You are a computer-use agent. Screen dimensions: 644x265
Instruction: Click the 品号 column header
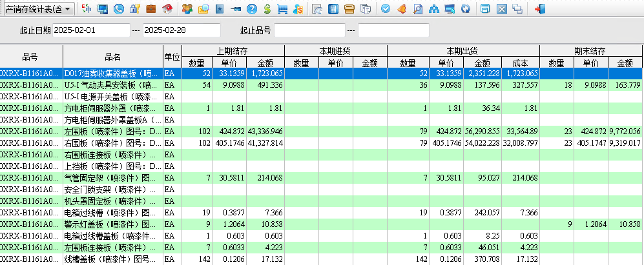30,57
